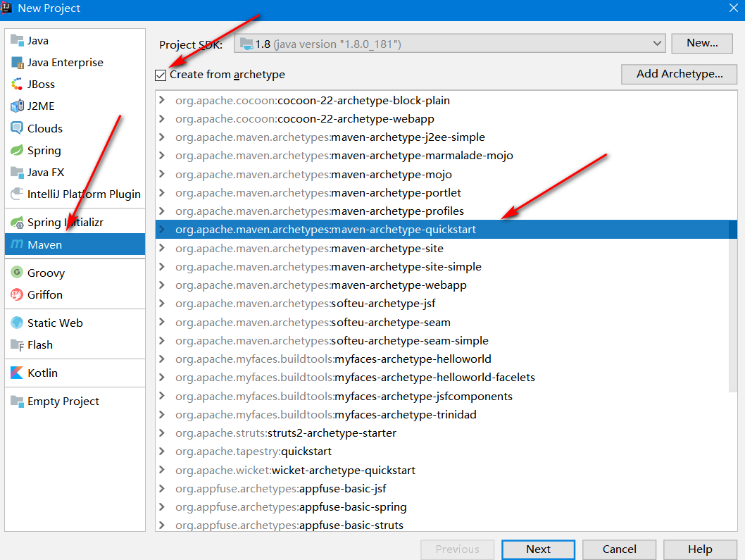This screenshot has width=745, height=560.
Task: Expand softeu-archetype-jsf node
Action: coord(162,304)
